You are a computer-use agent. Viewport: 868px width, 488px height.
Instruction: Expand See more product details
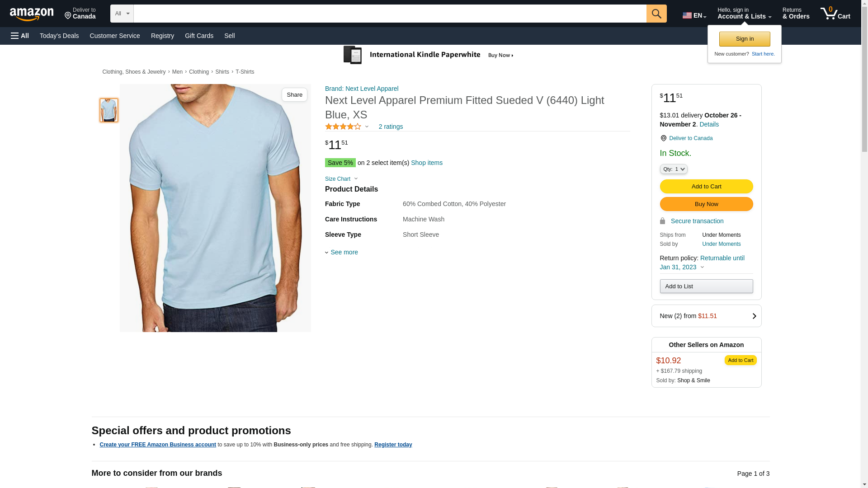tap(342, 252)
